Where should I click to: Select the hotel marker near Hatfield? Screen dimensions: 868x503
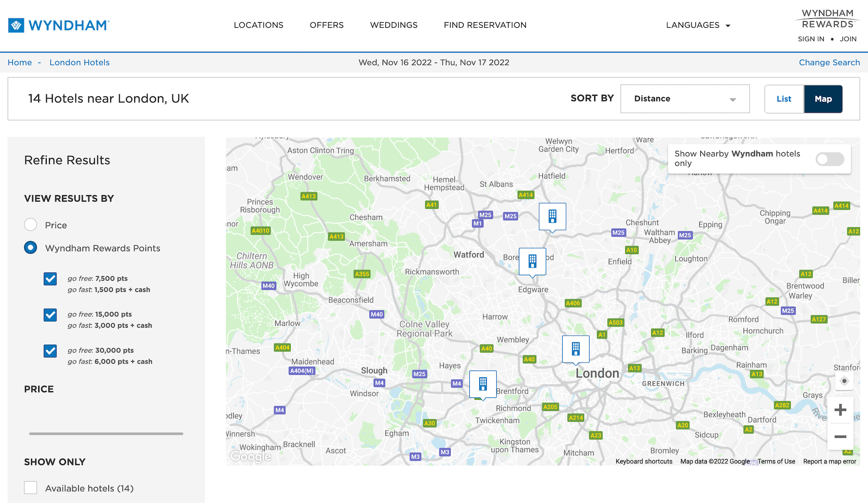coord(552,217)
